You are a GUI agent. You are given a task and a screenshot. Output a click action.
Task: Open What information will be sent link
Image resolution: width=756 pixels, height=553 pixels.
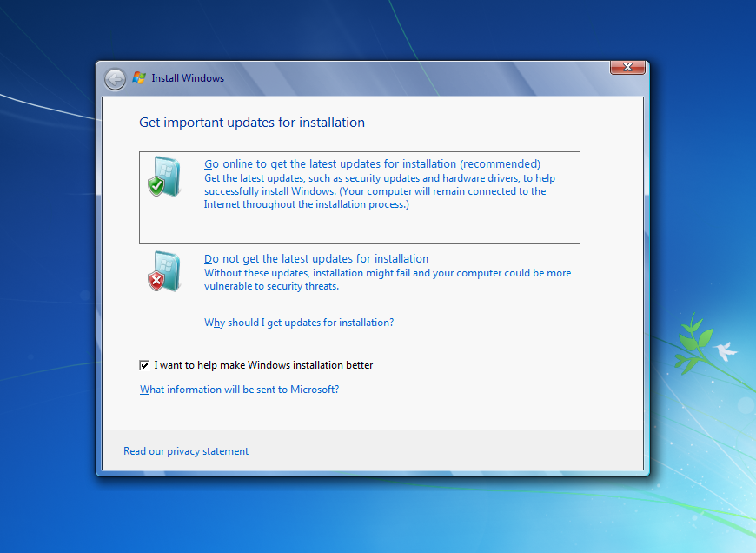(x=240, y=390)
